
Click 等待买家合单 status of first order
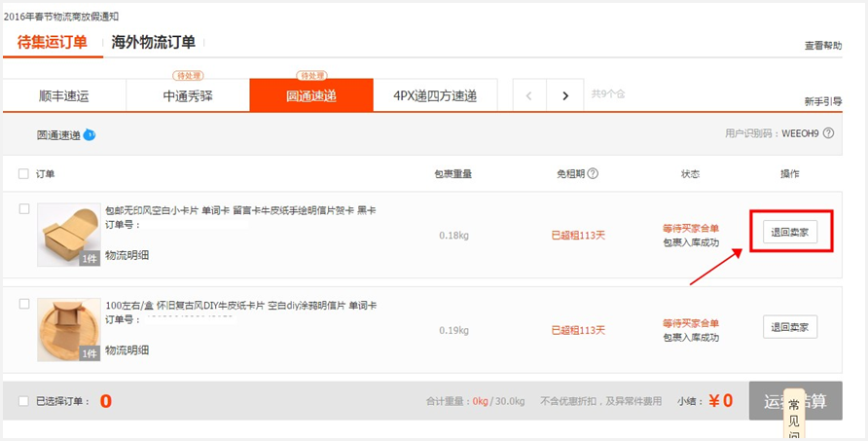click(x=691, y=228)
